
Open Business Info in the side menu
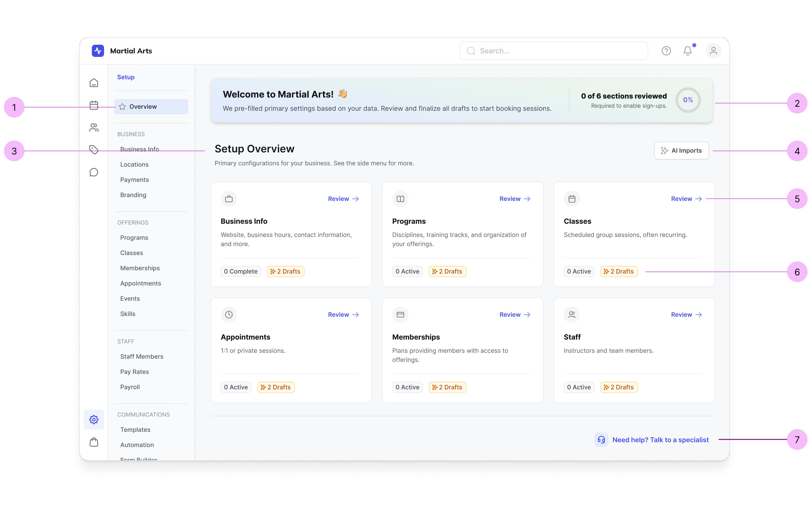140,149
